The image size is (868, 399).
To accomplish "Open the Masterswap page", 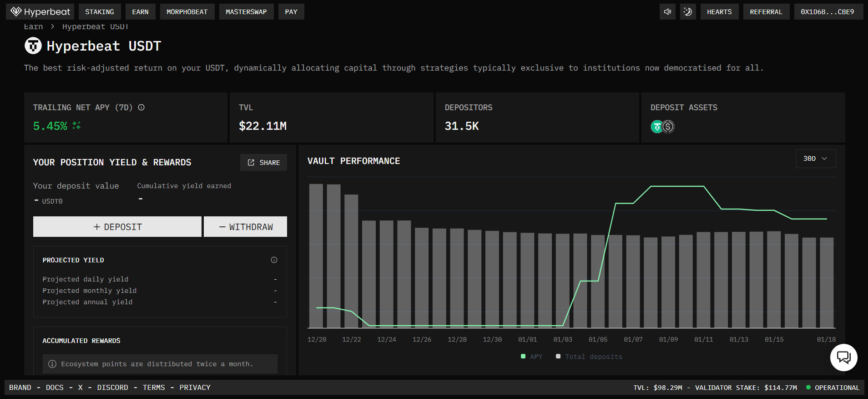I will coord(246,12).
